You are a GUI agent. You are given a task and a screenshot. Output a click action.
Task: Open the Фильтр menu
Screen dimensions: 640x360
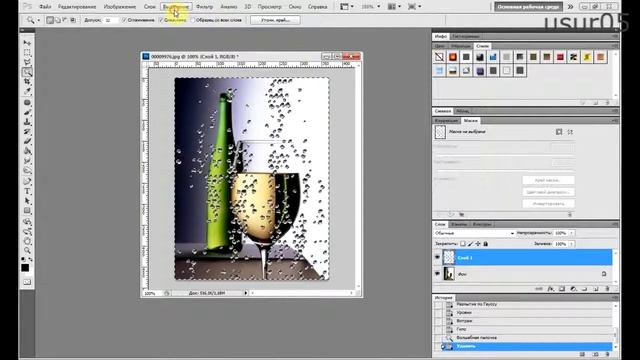[204, 7]
